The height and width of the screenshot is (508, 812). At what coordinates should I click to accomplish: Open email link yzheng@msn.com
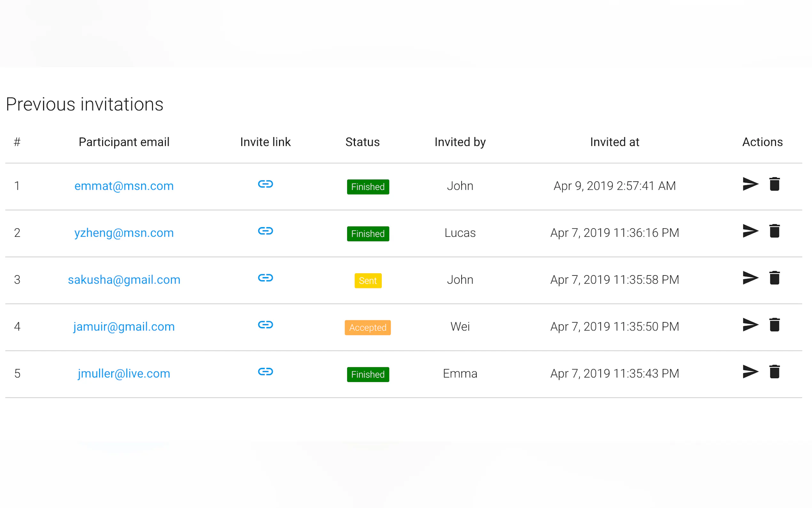(x=124, y=233)
